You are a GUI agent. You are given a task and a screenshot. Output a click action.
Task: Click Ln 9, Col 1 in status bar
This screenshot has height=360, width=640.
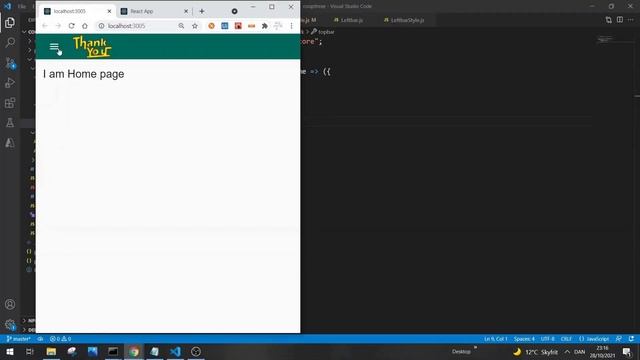pyautogui.click(x=496, y=339)
